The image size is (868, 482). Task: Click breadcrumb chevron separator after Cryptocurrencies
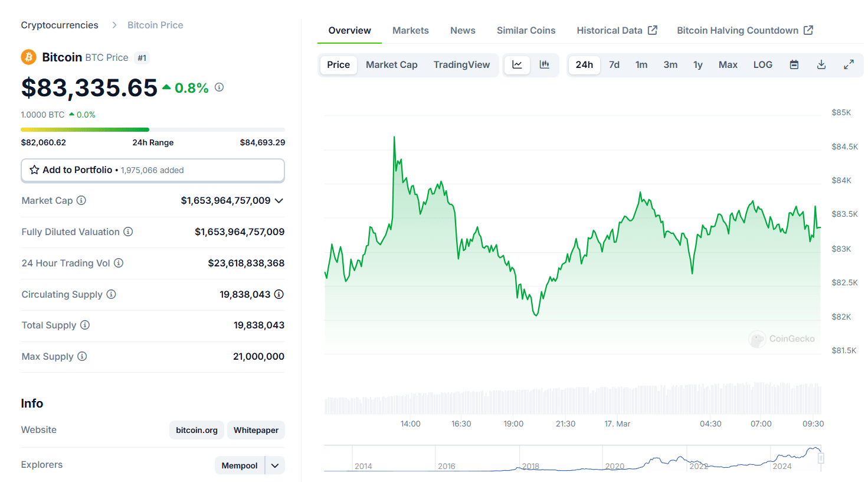click(114, 25)
